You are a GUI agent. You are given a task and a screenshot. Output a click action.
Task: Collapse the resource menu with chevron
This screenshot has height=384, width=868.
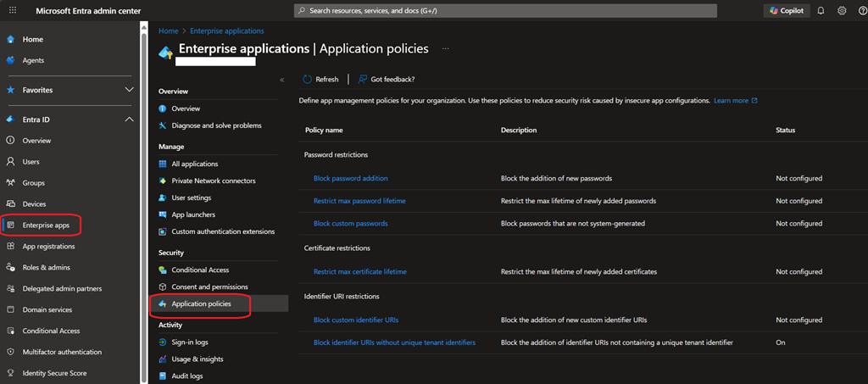pos(282,80)
